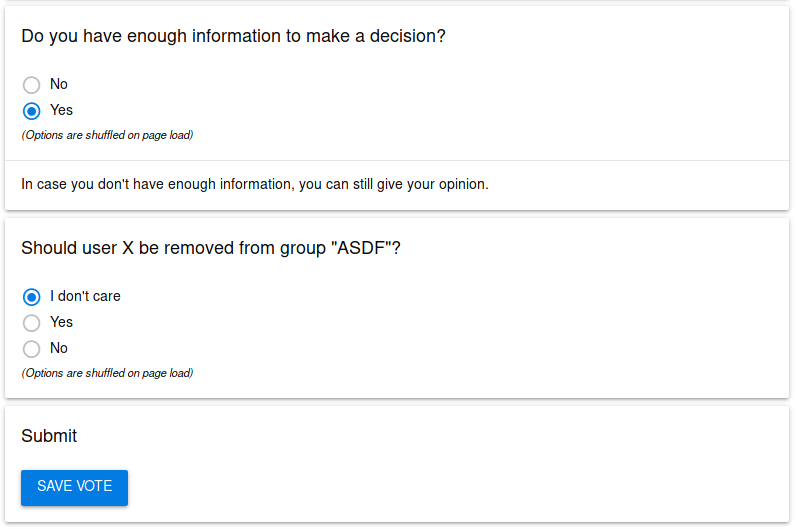Click "Yes" label text under enough information question
This screenshot has width=797, height=529.
point(61,111)
